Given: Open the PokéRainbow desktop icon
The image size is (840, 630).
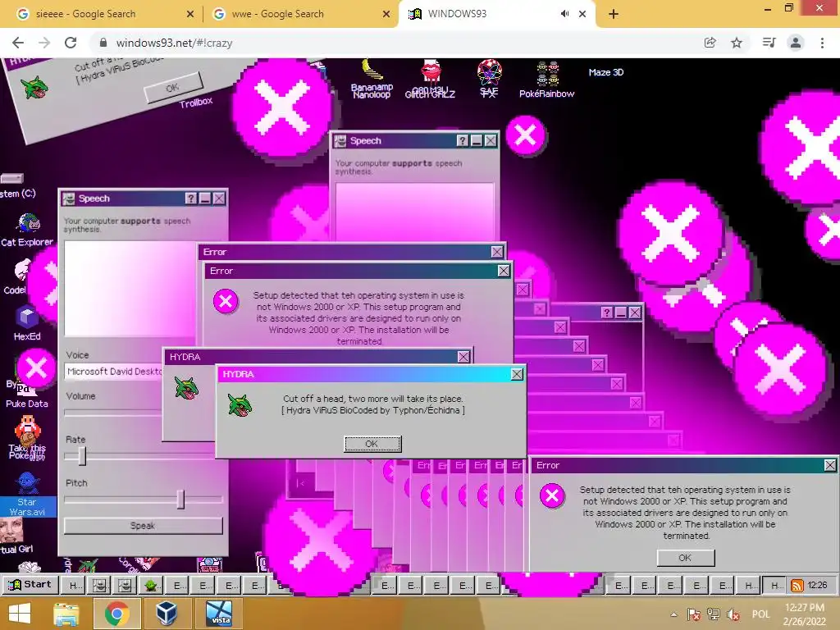Looking at the screenshot, I should [x=546, y=80].
